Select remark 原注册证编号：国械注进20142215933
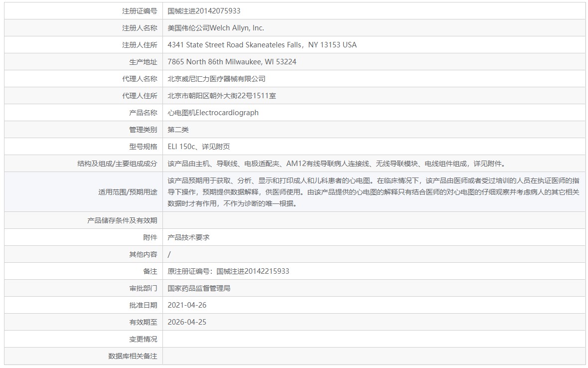The width and height of the screenshot is (588, 368). pyautogui.click(x=228, y=271)
